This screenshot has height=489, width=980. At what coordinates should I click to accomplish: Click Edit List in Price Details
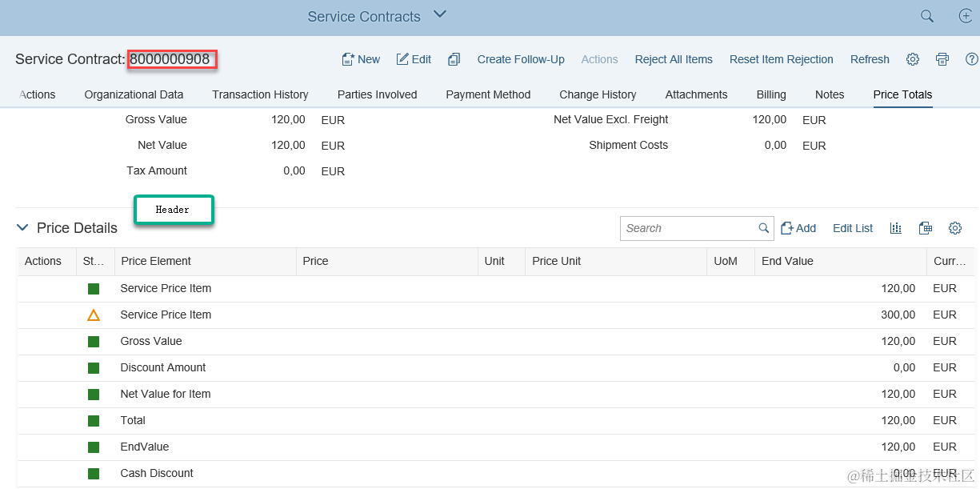853,228
